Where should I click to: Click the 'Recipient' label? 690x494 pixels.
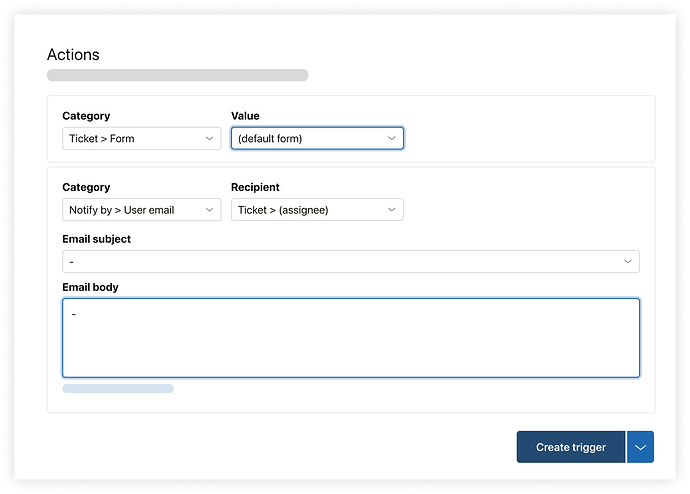click(x=255, y=187)
